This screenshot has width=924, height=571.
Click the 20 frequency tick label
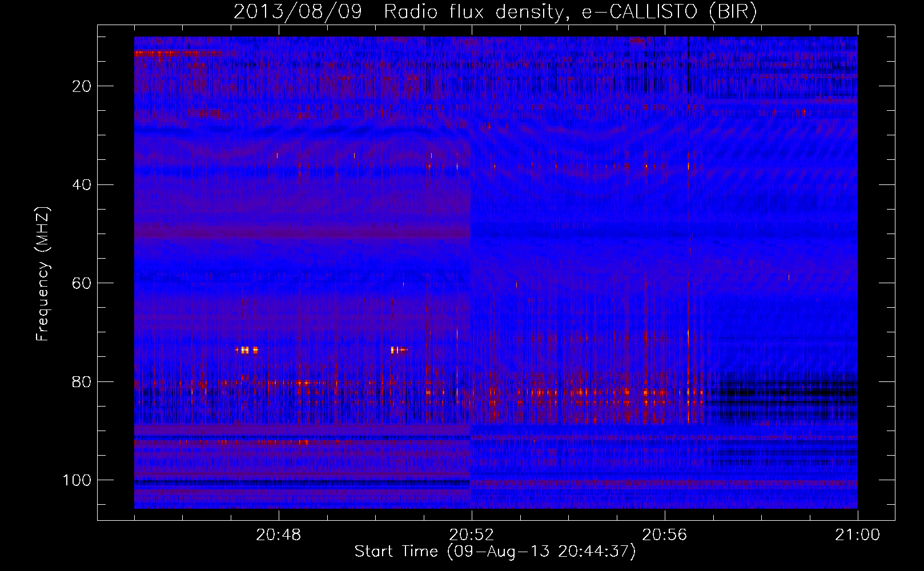pos(82,86)
